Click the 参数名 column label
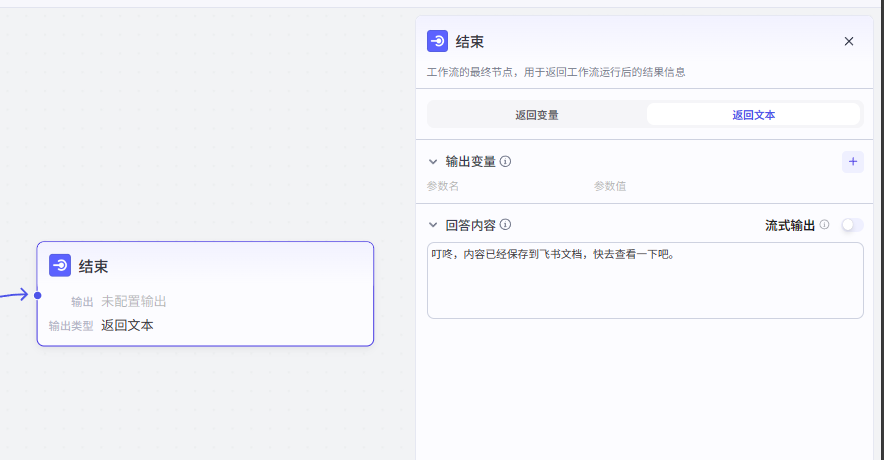884x460 pixels. 443,186
